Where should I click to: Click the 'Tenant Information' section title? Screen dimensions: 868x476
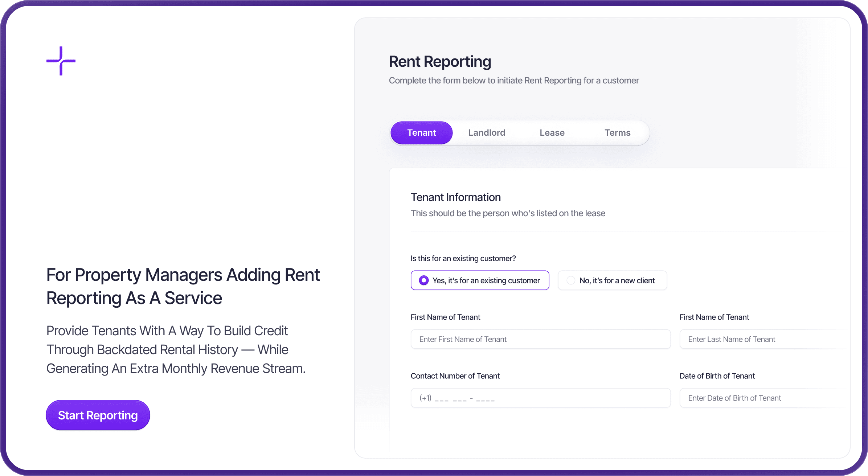[x=456, y=197]
